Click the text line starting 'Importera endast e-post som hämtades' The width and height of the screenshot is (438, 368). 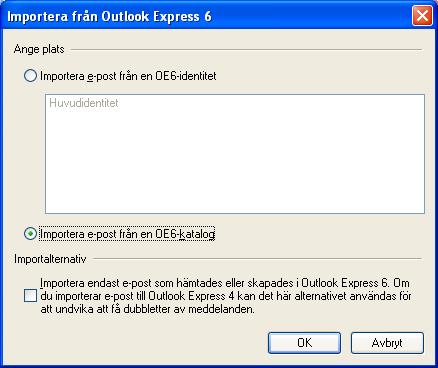click(x=225, y=283)
